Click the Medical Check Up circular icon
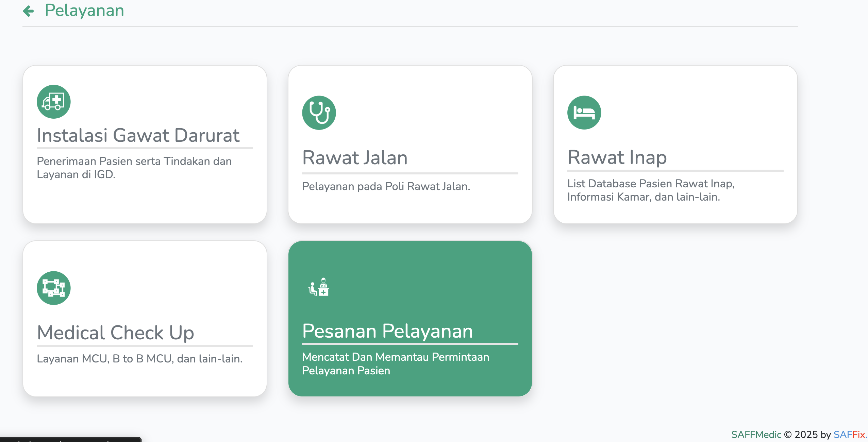The height and width of the screenshot is (442, 868). click(54, 288)
